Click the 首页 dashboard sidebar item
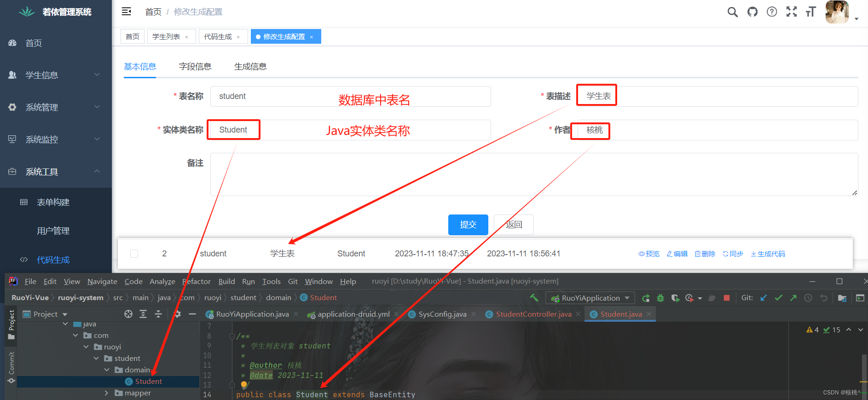This screenshot has width=868, height=400. coord(56,43)
